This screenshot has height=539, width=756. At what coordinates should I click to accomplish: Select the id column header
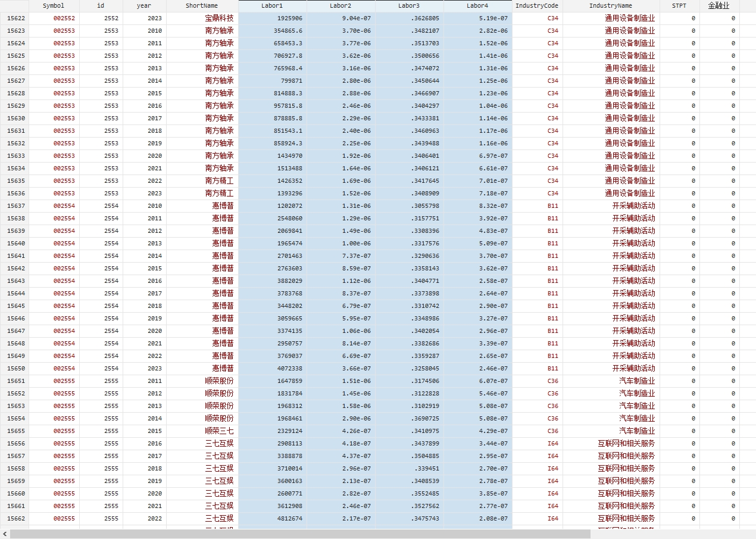pos(101,5)
